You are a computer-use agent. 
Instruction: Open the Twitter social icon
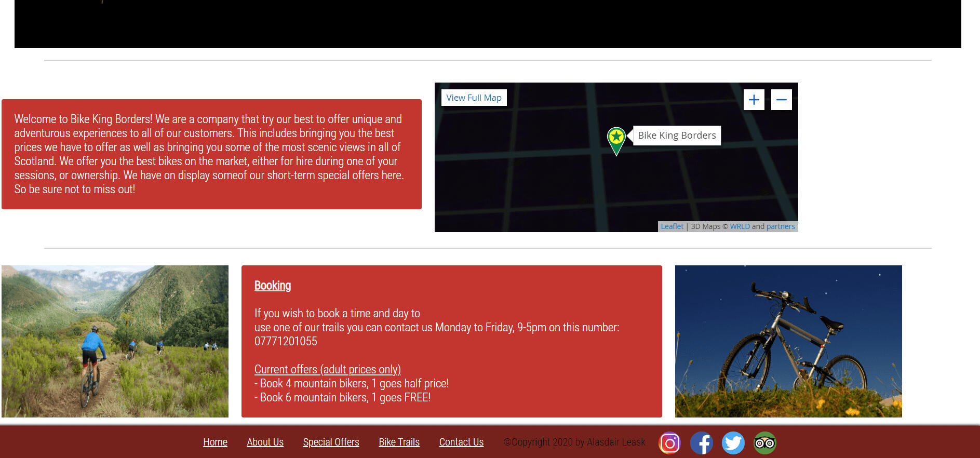(x=733, y=443)
